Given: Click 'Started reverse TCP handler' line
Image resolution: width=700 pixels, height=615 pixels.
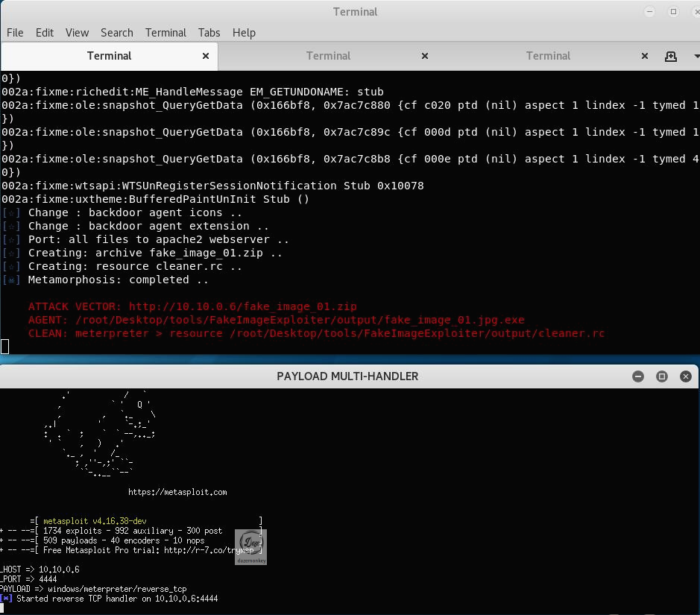Looking at the screenshot, I should (x=109, y=599).
